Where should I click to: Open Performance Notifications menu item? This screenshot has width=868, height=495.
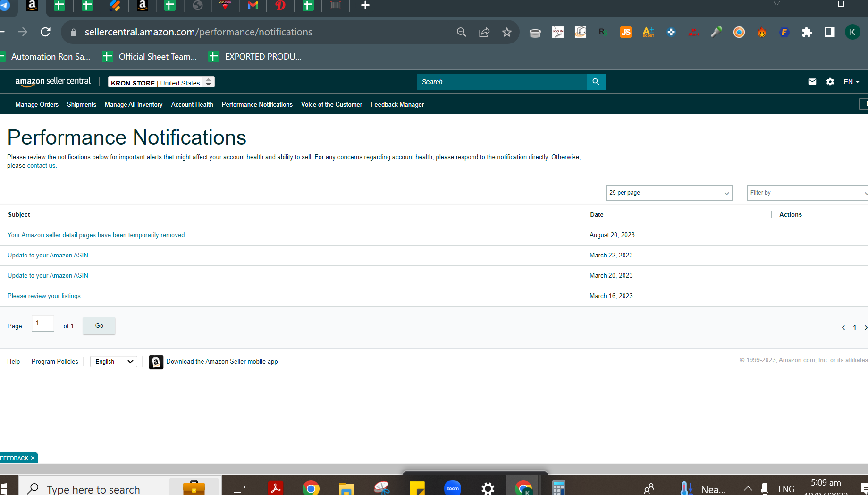coord(257,105)
